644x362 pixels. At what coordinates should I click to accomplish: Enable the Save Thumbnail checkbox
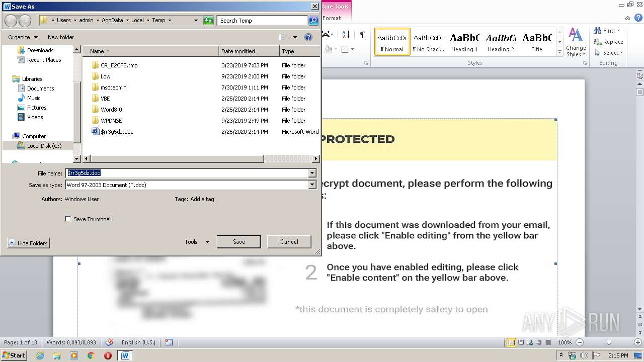(68, 219)
